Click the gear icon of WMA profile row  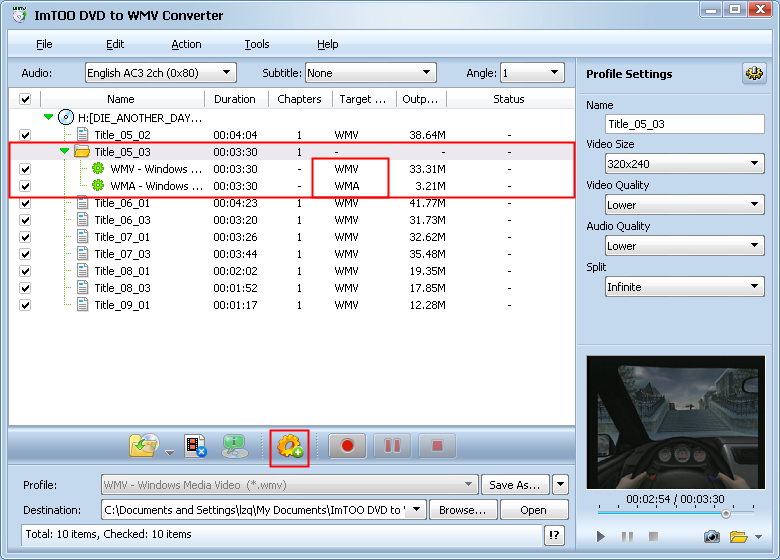pos(98,185)
